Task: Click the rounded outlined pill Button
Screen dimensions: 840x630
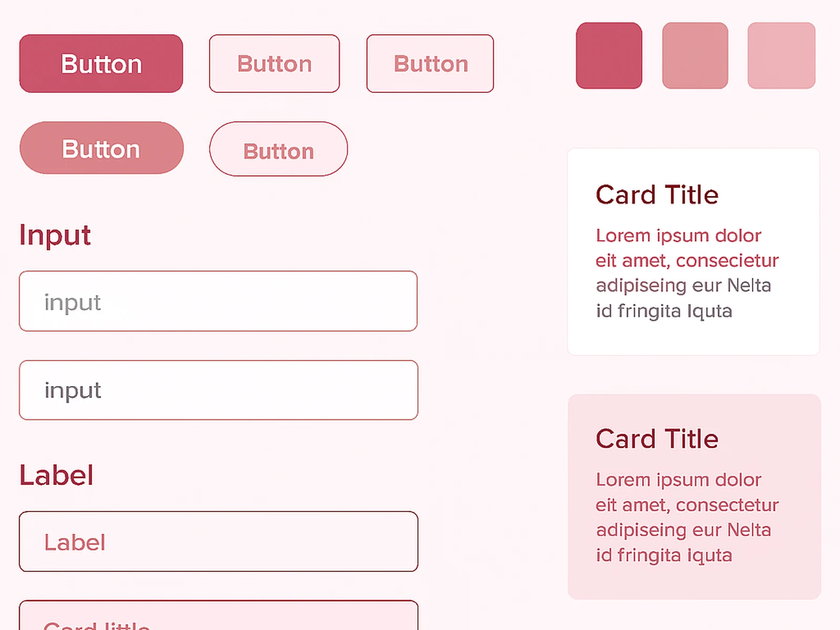Action: (278, 149)
